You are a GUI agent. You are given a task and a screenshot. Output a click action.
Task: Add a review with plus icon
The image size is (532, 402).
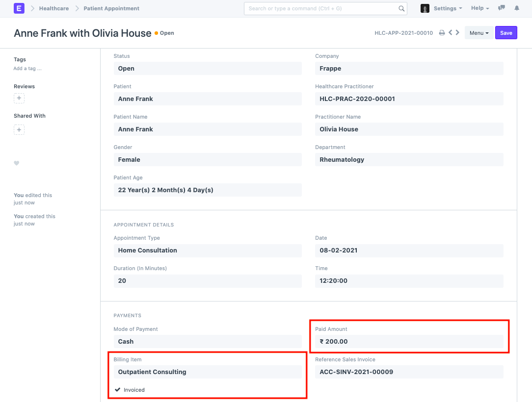tap(19, 99)
